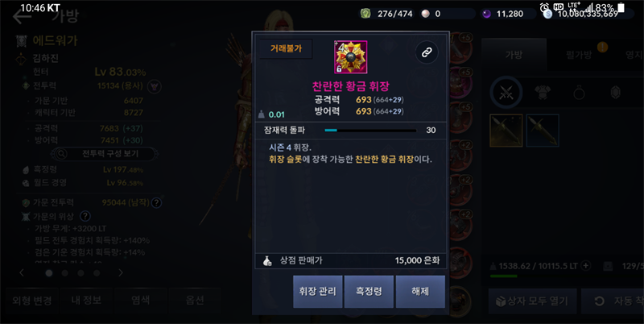Viewport: 644px width, 324px height.
Task: Tap the 흑정령 button
Action: pos(369,292)
